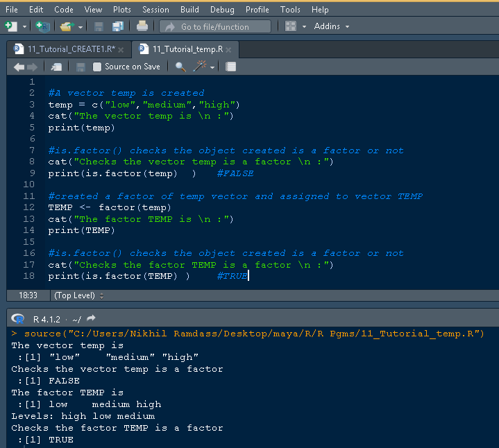Viewport: 499px width, 448px height.
Task: Click the Go to file/function search box
Action: point(215,26)
